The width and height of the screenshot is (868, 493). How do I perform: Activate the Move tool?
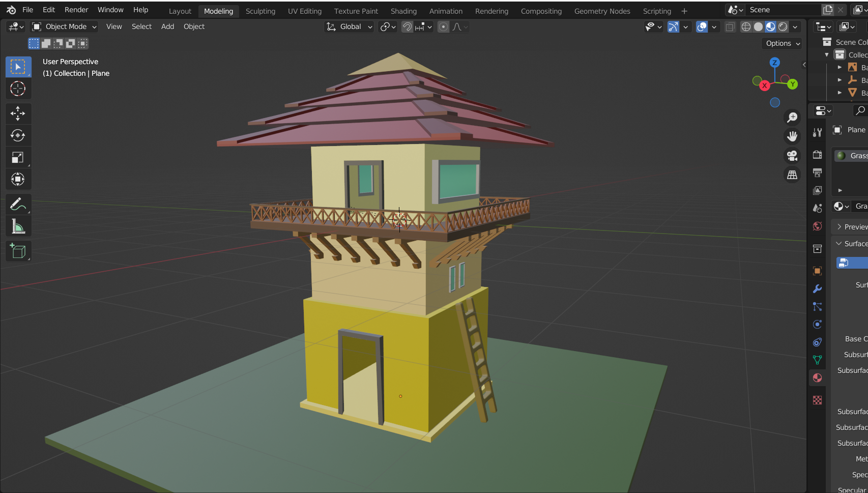click(18, 113)
